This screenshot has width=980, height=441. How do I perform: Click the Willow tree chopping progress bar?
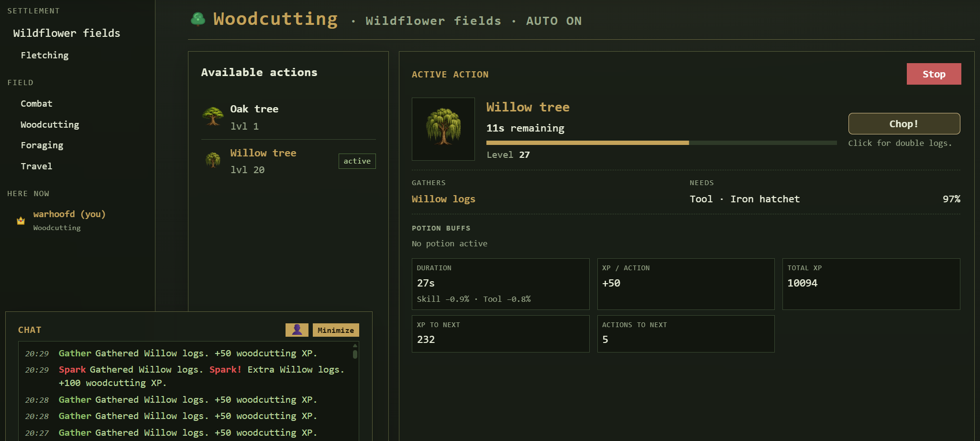(661, 143)
